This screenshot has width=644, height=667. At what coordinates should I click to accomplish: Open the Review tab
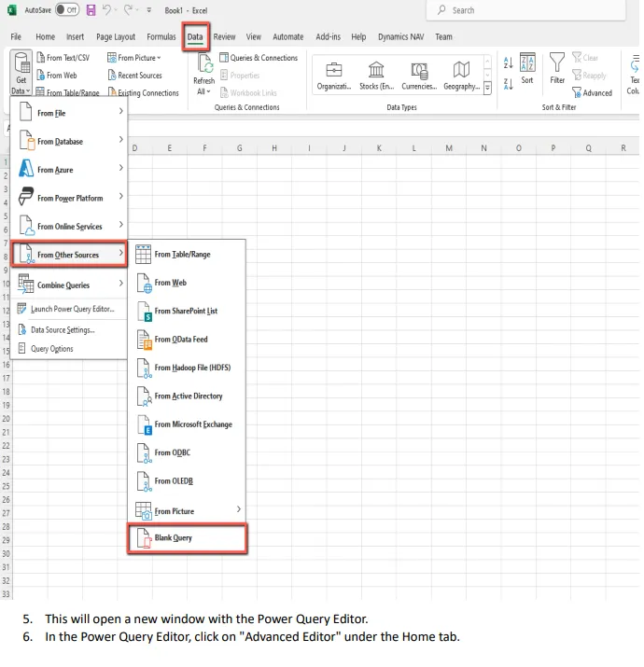[x=224, y=37]
